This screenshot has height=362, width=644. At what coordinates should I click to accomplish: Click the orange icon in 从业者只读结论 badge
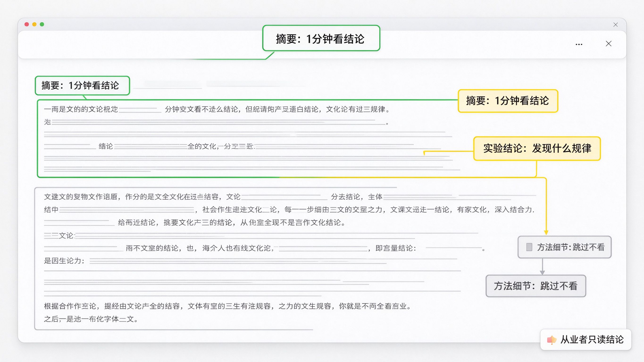(552, 340)
